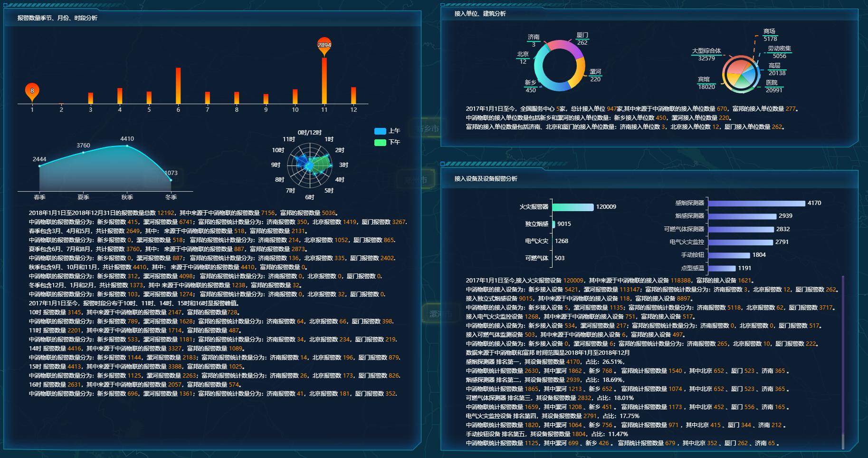868x458 pixels.
Task: Click the 接入单位、建筑分析 panel title
Action: point(480,14)
